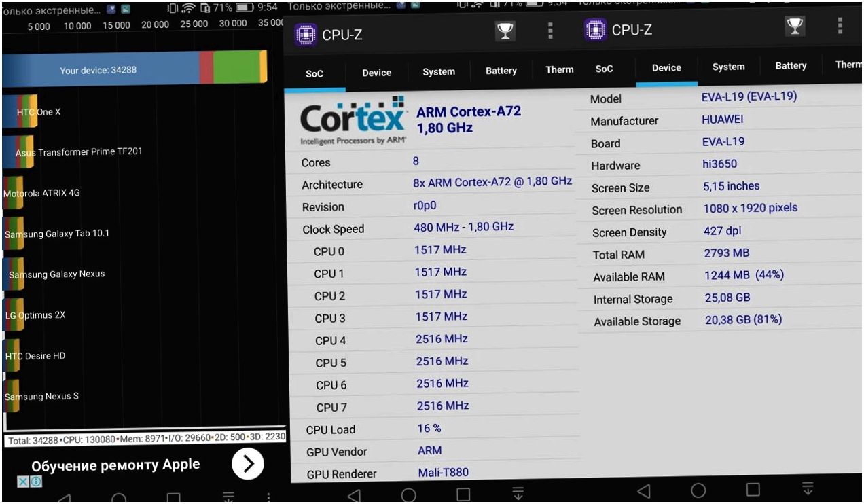This screenshot has height=504, width=864.
Task: Tap the Asus Transformer Prime TF201 bar
Action: [18, 152]
